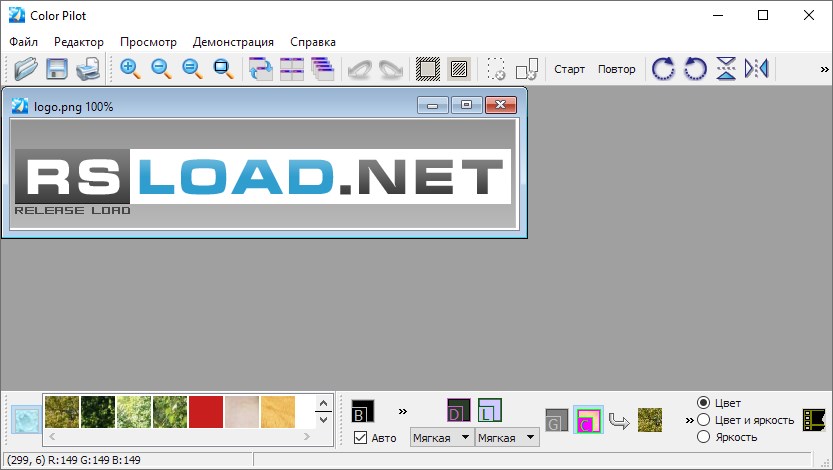Expand chevron next to B icon

pyautogui.click(x=403, y=411)
